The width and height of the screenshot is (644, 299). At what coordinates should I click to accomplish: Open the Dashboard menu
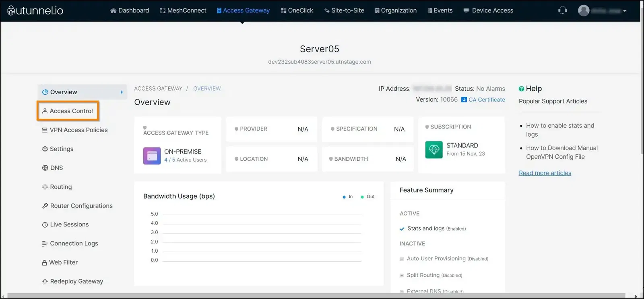(x=130, y=10)
